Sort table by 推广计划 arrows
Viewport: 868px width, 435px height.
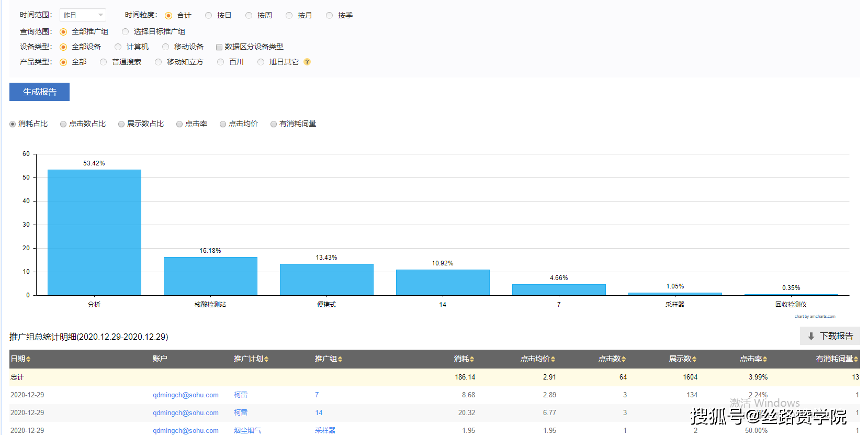pyautogui.click(x=266, y=359)
